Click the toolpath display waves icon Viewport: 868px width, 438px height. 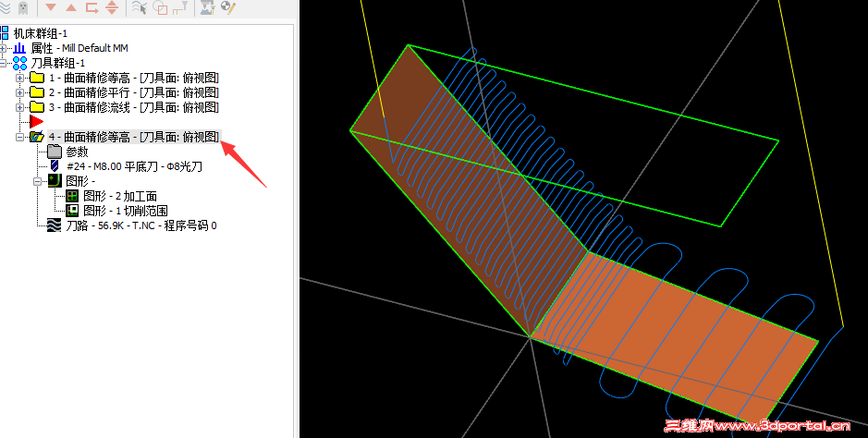[x=5, y=7]
